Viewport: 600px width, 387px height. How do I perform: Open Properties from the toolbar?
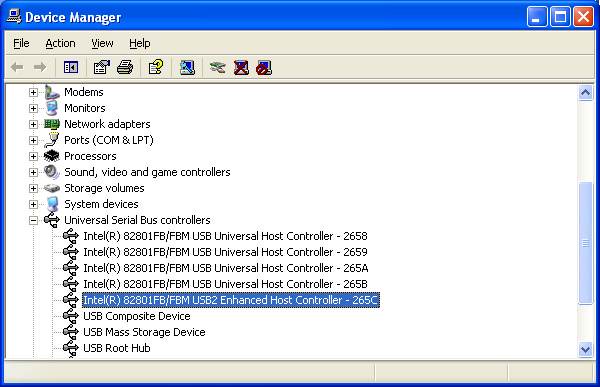(x=101, y=68)
